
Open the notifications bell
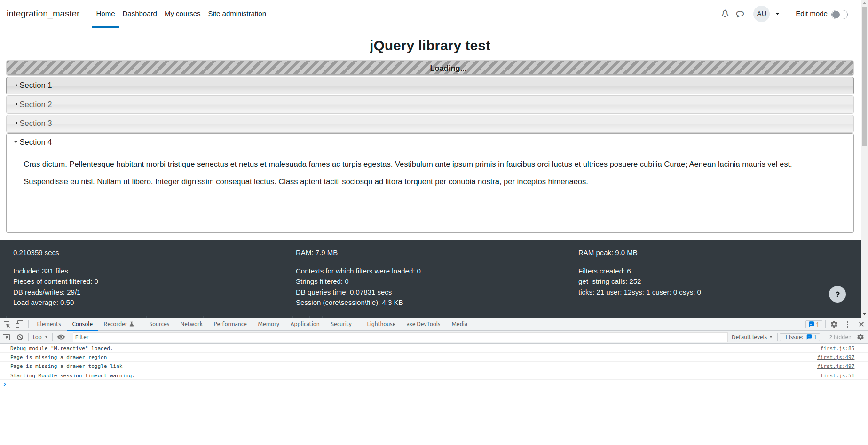[x=725, y=14]
